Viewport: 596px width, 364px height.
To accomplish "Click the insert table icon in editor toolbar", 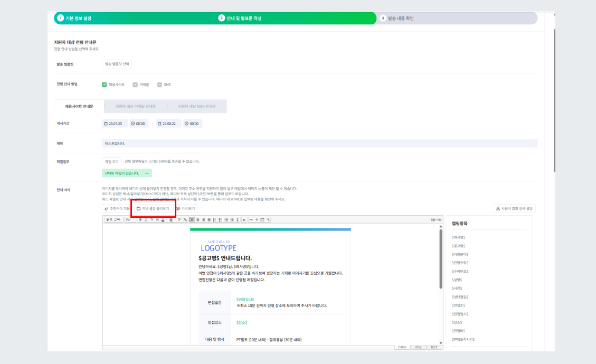I will 262,219.
